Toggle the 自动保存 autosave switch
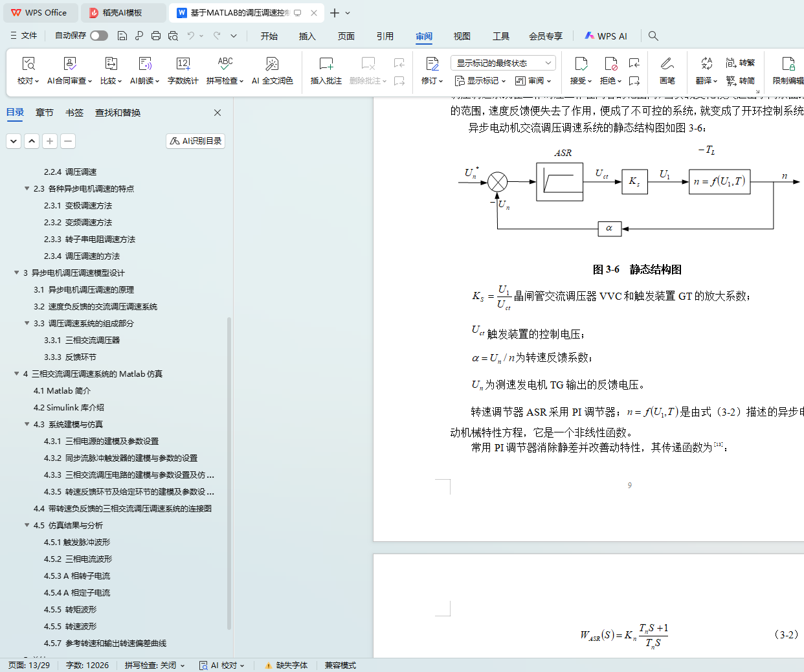Screen dimensions: 804x672 click(98, 36)
